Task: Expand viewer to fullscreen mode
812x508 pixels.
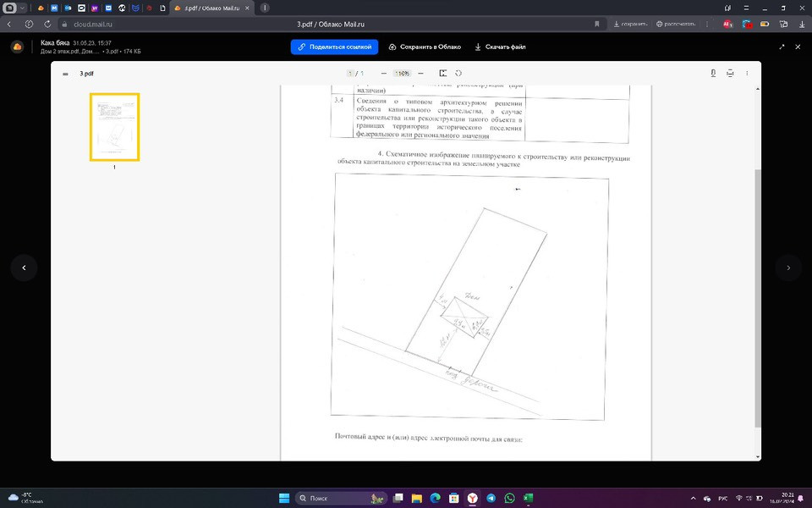Action: (x=782, y=47)
